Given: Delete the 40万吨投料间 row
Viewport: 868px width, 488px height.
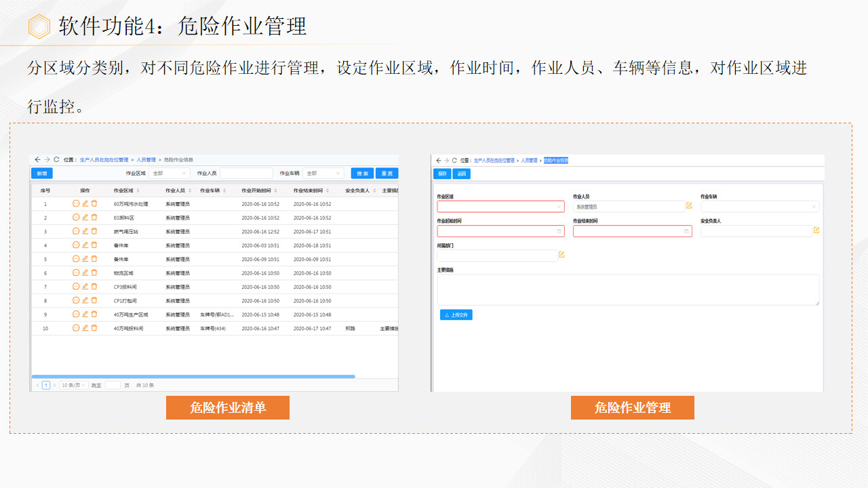Looking at the screenshot, I should coord(94,328).
